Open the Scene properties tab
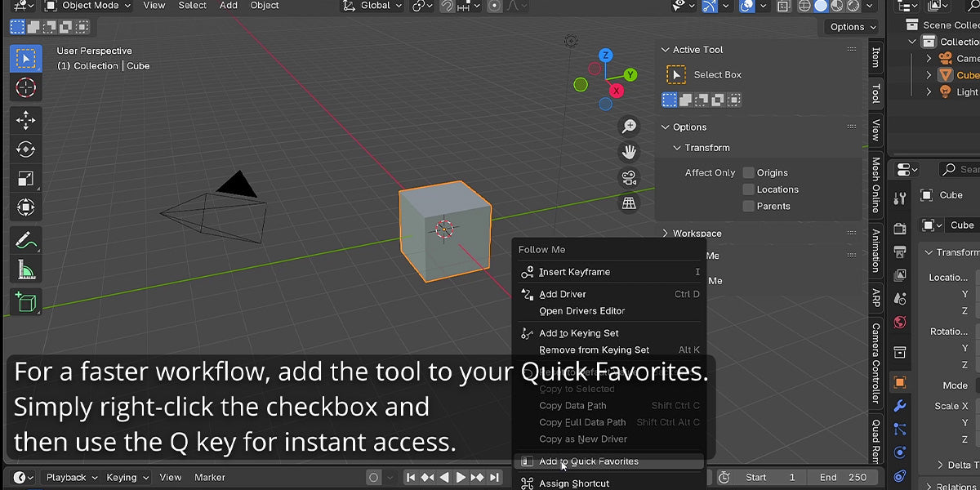This screenshot has width=980, height=490. click(x=900, y=299)
